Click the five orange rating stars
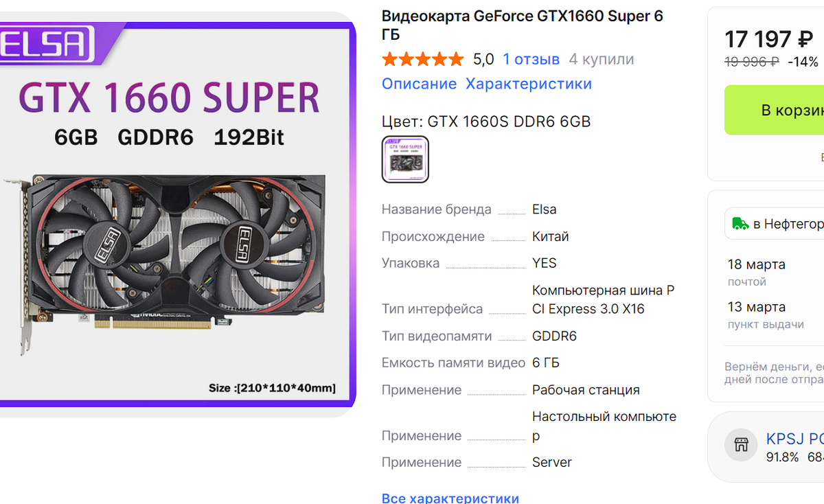 click(x=423, y=59)
